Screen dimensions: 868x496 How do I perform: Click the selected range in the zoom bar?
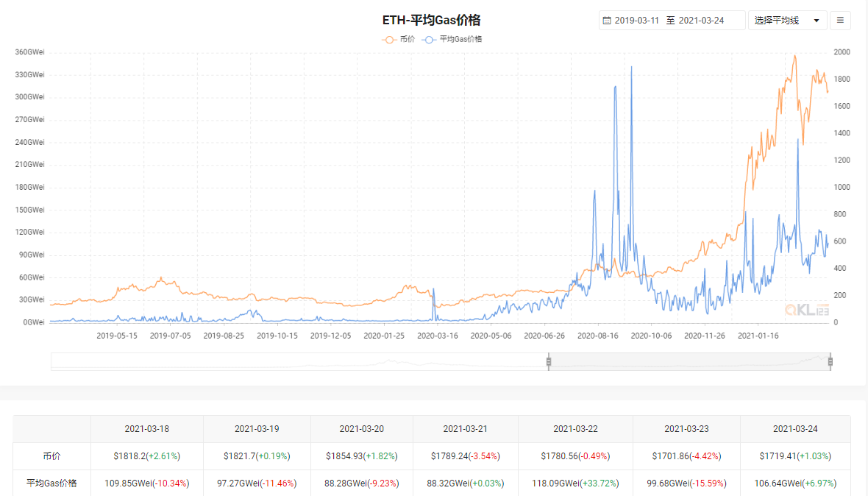[689, 361]
